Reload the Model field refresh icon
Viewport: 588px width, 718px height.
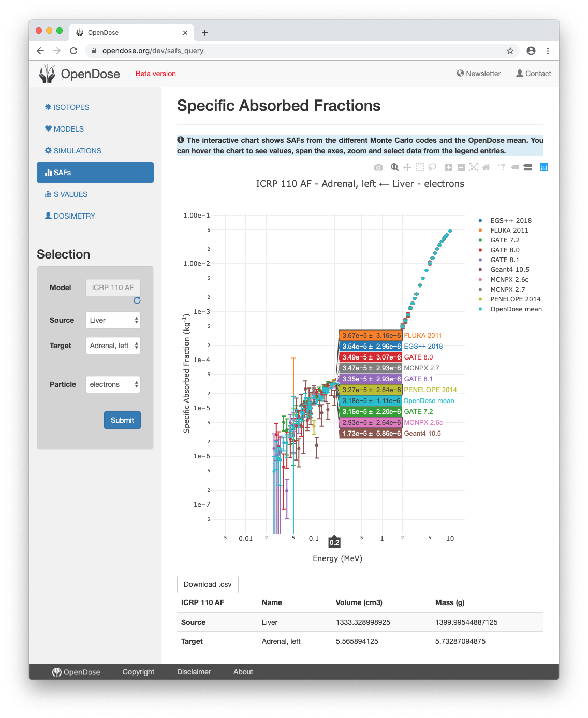tap(137, 300)
